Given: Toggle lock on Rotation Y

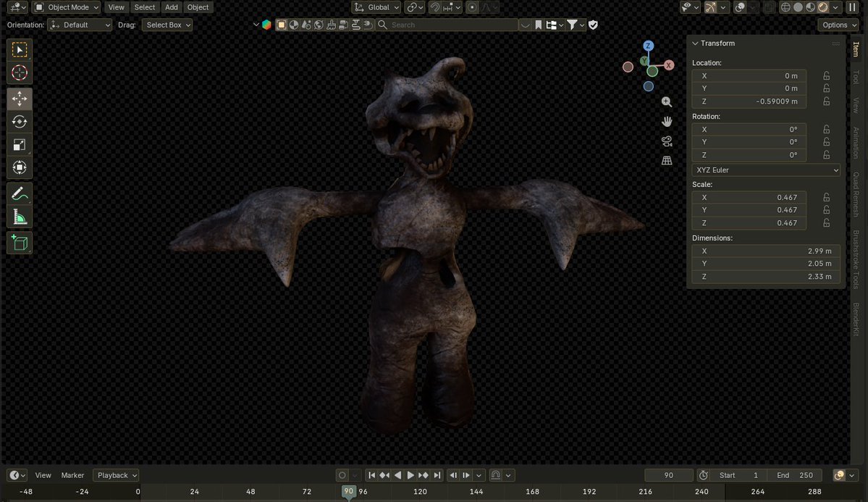Looking at the screenshot, I should click(x=827, y=142).
